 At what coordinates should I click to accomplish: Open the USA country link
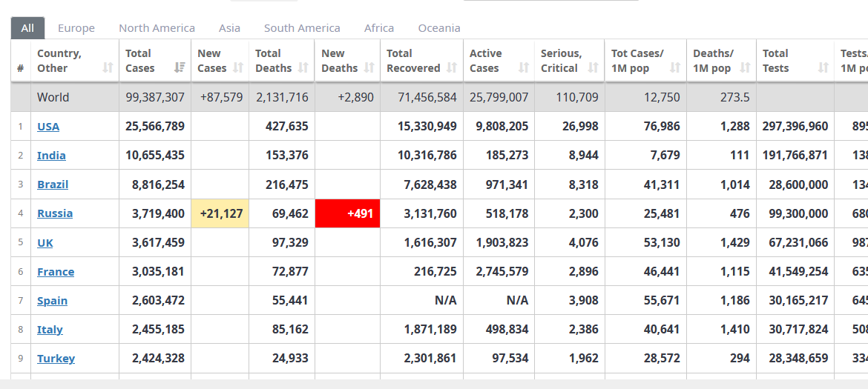[48, 127]
